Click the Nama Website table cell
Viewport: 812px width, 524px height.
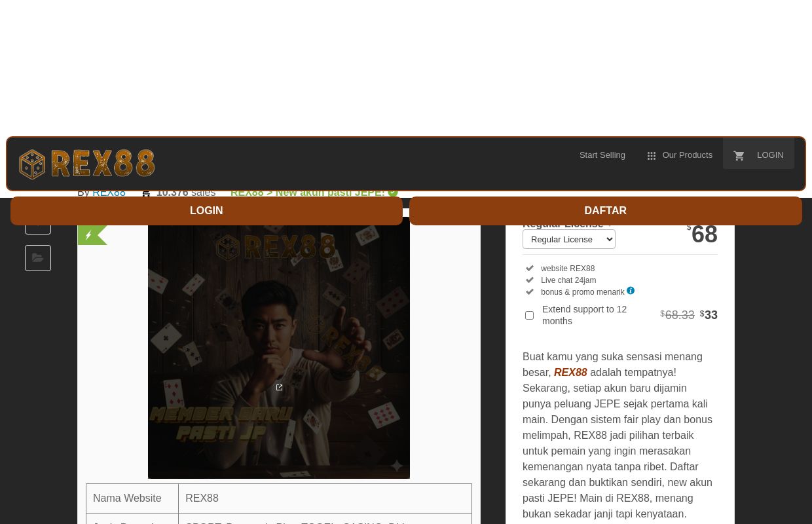tap(132, 498)
